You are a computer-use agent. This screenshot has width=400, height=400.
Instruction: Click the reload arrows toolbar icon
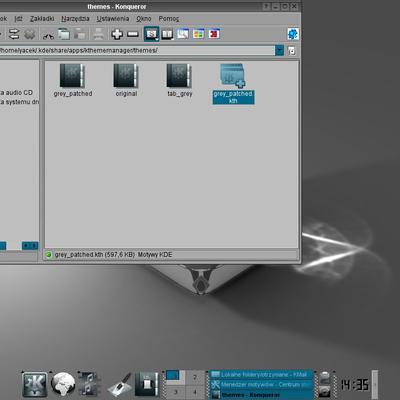[14, 34]
